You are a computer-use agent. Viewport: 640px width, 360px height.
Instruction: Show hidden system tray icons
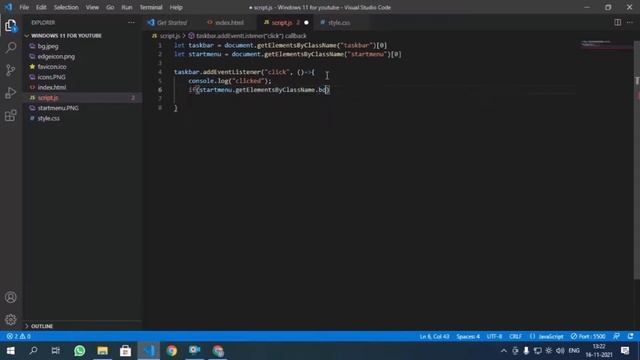coord(504,351)
